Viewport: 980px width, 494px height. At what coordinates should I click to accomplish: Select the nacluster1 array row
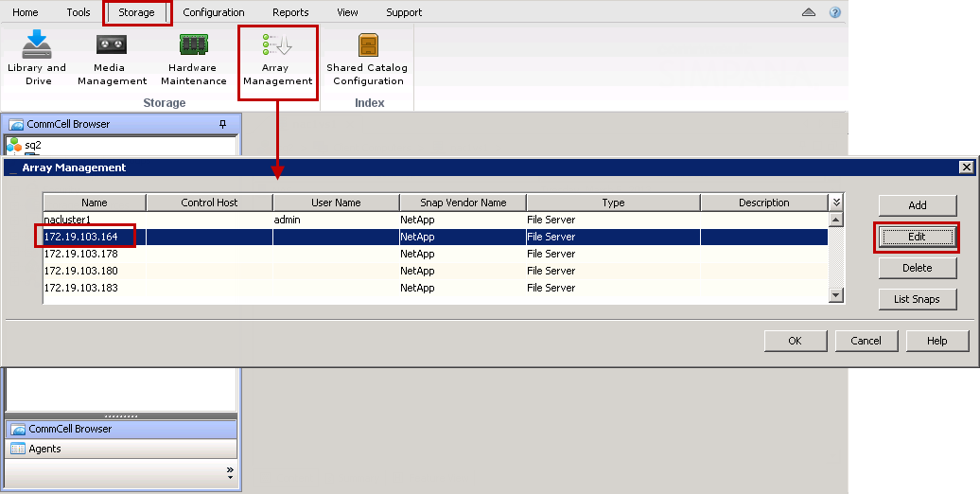(69, 220)
